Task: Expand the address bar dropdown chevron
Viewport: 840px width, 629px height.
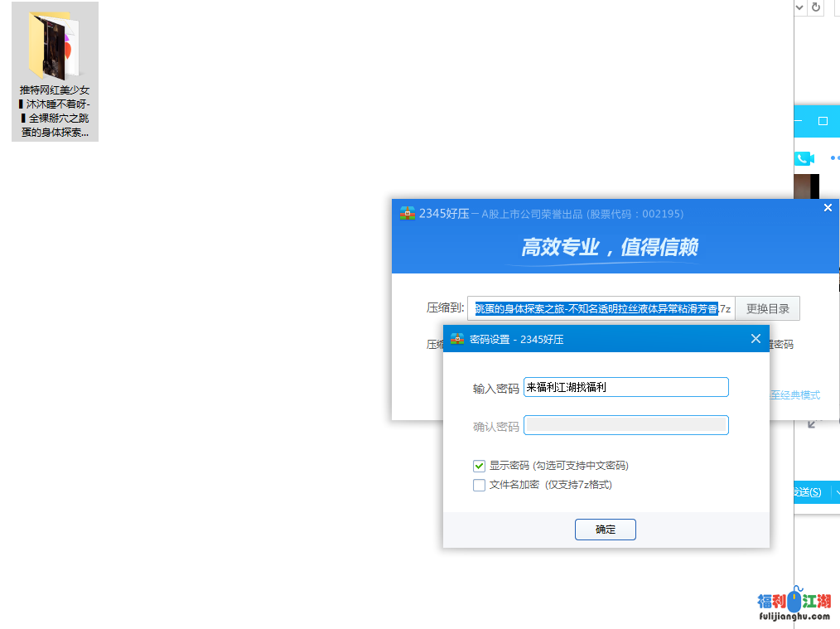Action: coord(799,7)
